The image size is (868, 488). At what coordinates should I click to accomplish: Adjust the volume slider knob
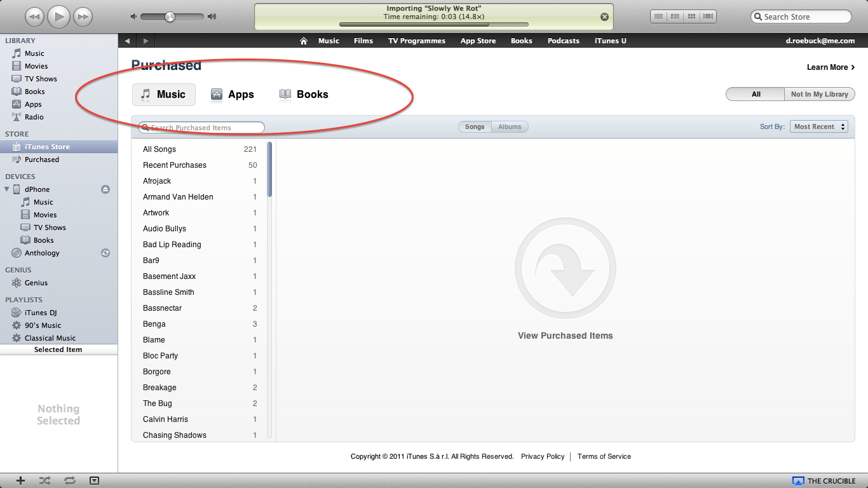pos(170,17)
